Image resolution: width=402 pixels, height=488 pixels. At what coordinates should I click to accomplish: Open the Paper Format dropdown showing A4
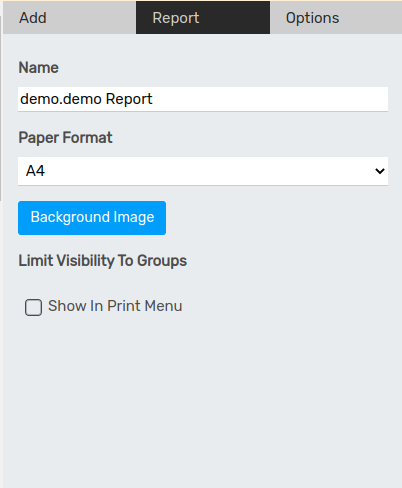203,171
